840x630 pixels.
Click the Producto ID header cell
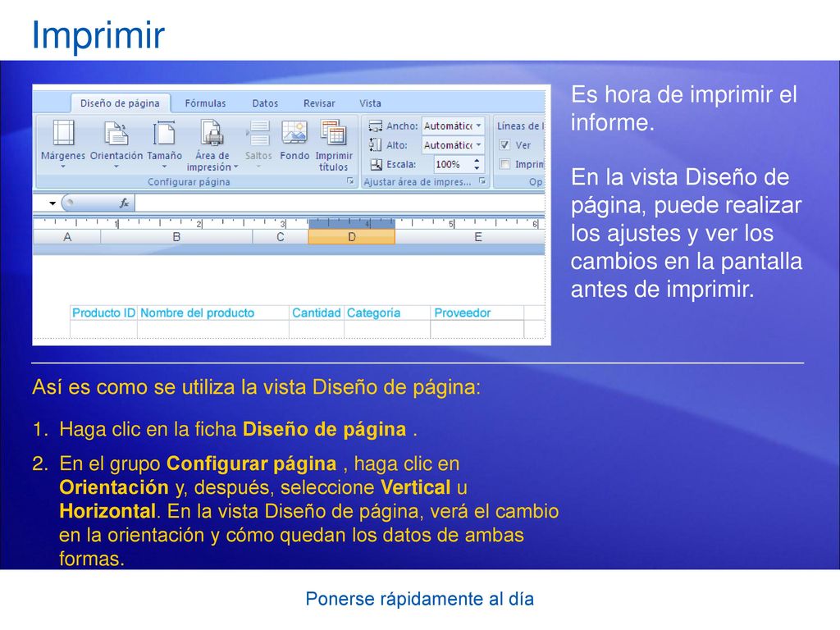point(103,313)
